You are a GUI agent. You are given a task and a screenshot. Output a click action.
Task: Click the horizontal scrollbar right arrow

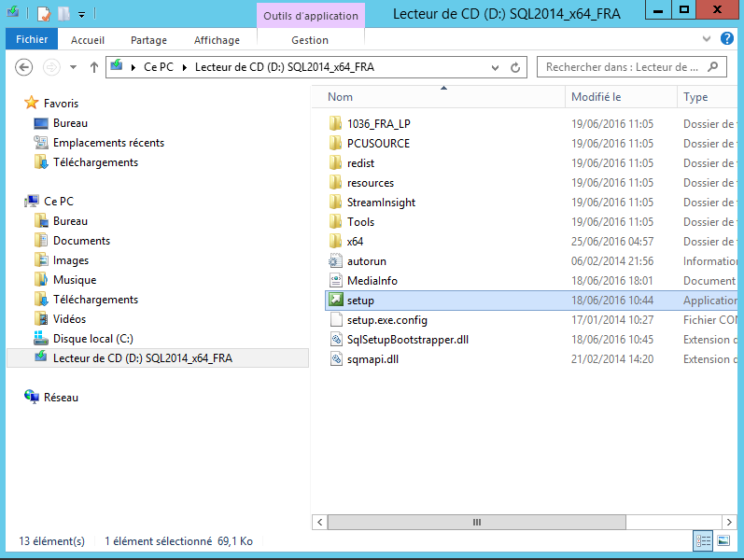coord(729,522)
